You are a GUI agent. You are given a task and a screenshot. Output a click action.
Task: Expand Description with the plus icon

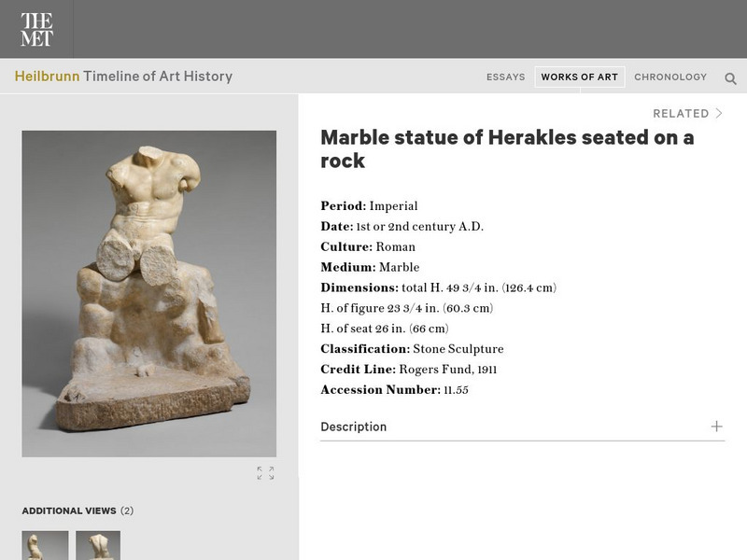click(716, 427)
